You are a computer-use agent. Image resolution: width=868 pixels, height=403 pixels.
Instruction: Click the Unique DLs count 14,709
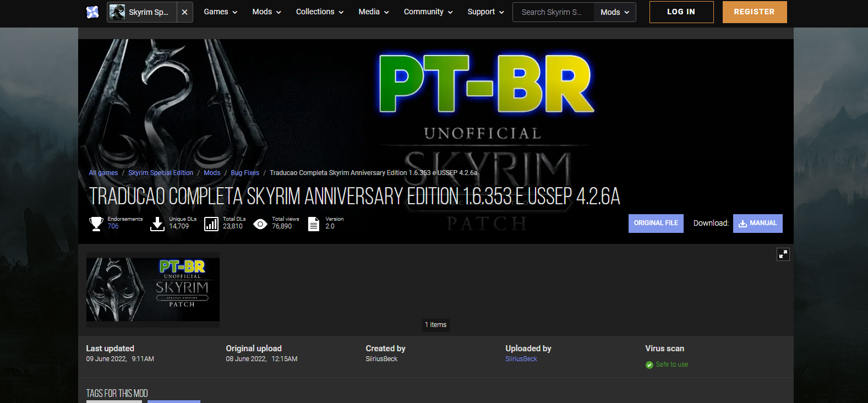(179, 226)
